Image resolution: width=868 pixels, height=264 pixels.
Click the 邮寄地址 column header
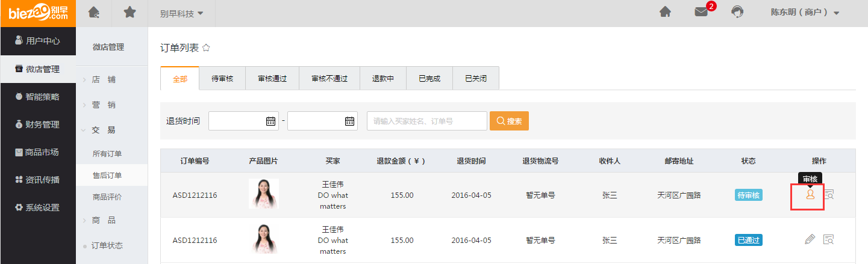click(x=679, y=161)
